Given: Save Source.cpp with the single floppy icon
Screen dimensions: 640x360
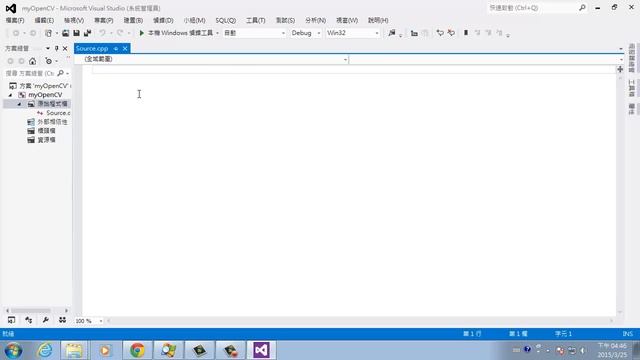Looking at the screenshot, I should click(x=76, y=33).
